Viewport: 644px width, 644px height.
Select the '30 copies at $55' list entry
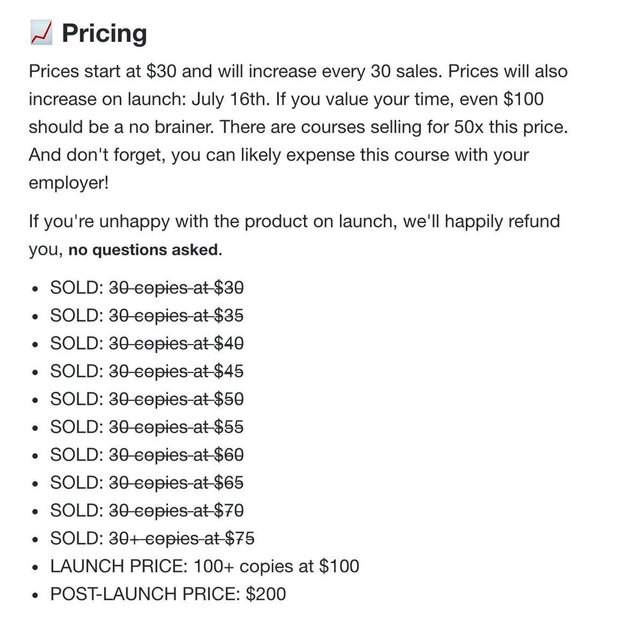pos(176,427)
